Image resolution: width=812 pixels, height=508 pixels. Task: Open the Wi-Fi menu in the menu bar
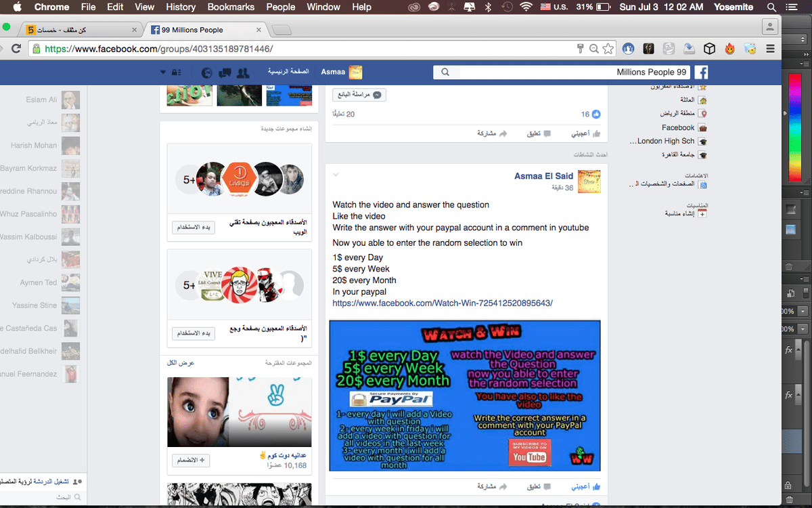click(x=526, y=7)
